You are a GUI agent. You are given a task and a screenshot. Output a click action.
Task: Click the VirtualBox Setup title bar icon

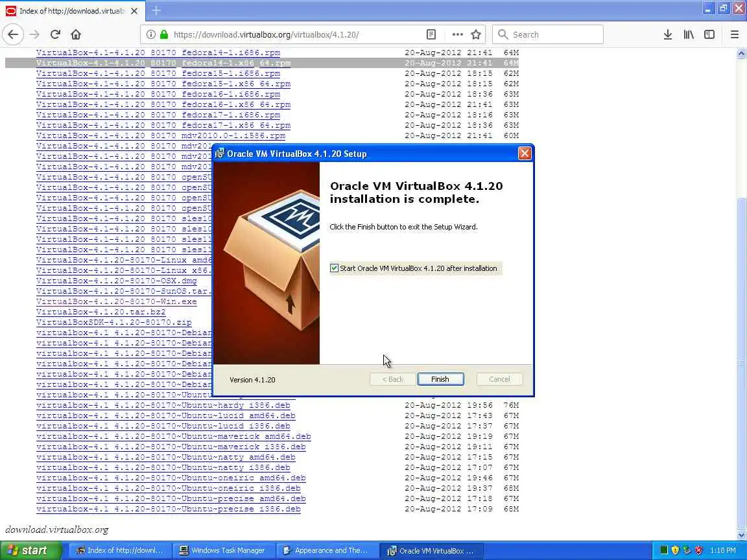(x=220, y=154)
